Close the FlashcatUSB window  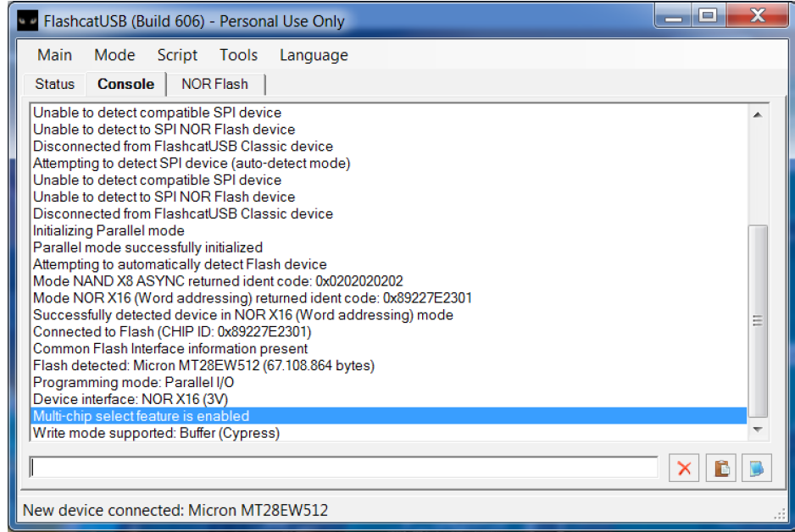(x=758, y=16)
